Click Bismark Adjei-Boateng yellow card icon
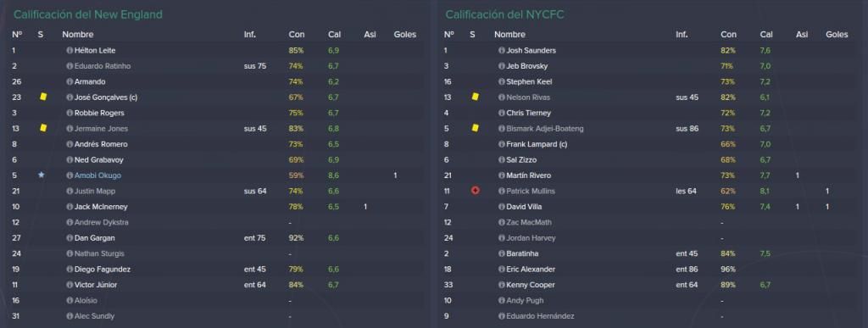 coord(475,128)
